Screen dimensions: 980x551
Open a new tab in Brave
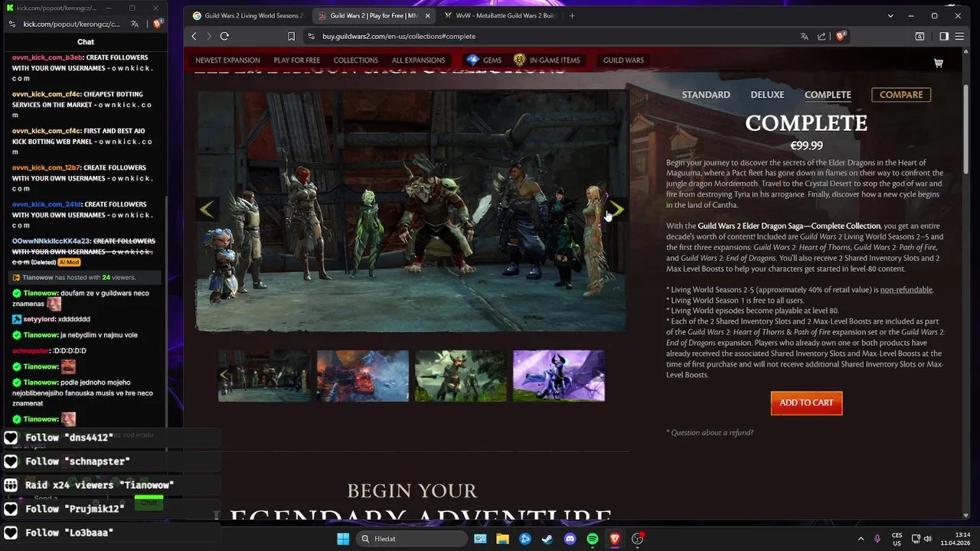coord(572,15)
